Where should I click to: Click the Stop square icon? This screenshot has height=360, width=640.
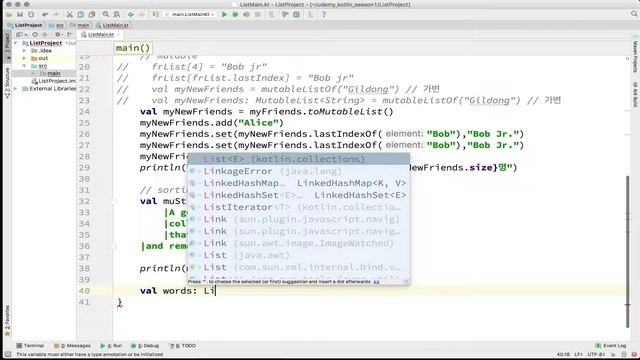point(258,14)
